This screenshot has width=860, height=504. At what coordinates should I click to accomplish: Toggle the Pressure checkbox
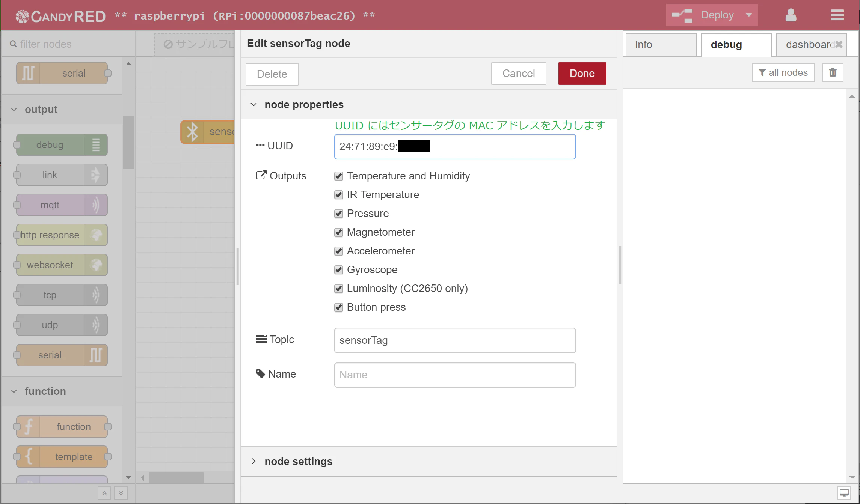pos(339,214)
